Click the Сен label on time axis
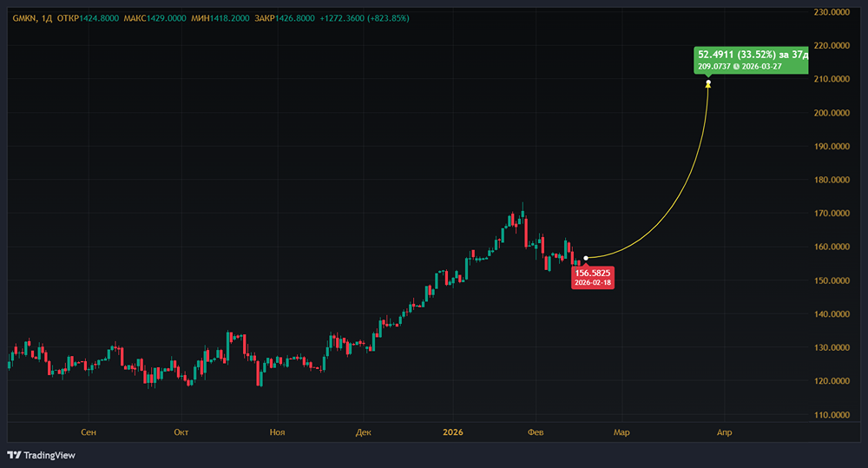The image size is (868, 468). point(87,432)
